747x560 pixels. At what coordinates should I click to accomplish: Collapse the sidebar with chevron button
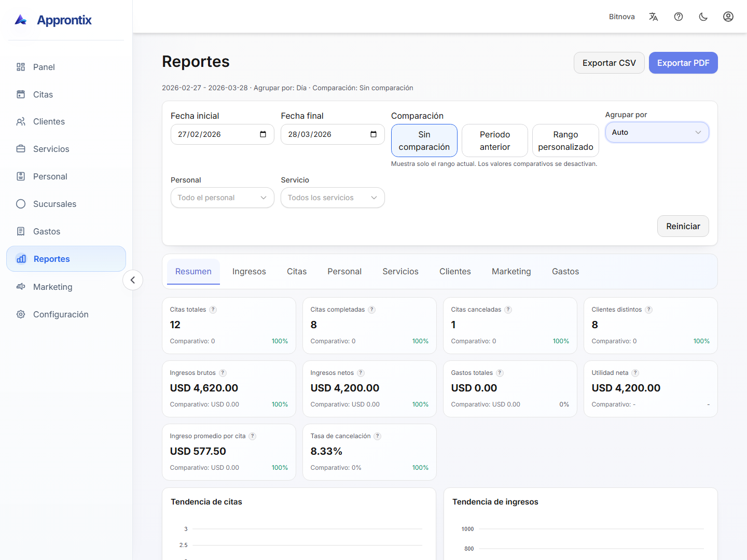coord(133,280)
